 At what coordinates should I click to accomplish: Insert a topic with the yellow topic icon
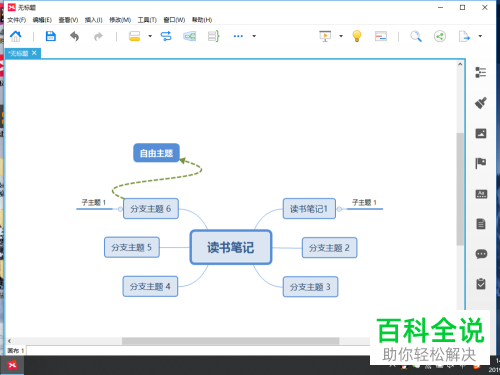pyautogui.click(x=135, y=36)
